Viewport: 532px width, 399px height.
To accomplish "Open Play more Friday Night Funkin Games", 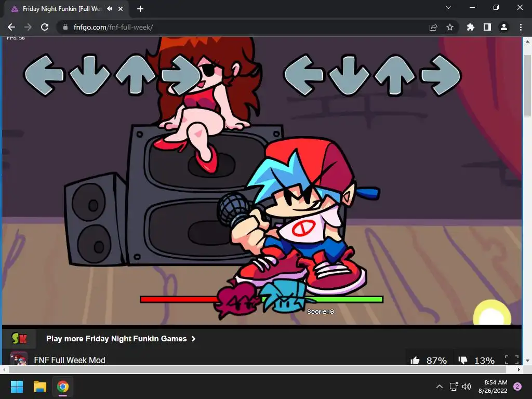I will (121, 339).
